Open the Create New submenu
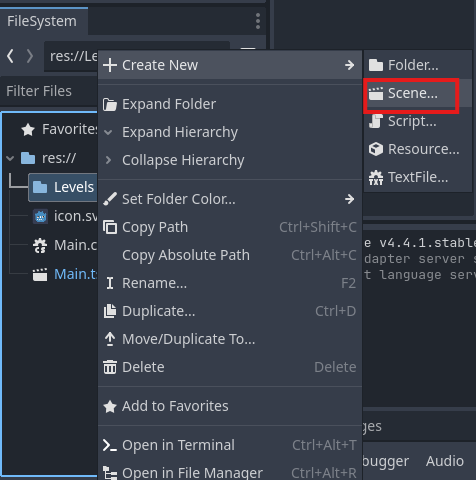476x480 pixels. (x=230, y=65)
